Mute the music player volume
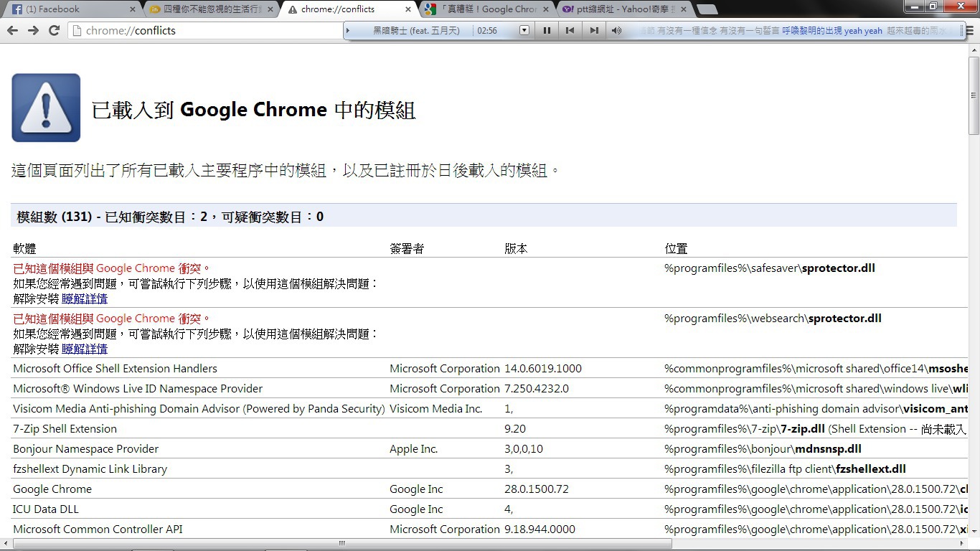Image resolution: width=980 pixels, height=551 pixels. (616, 31)
